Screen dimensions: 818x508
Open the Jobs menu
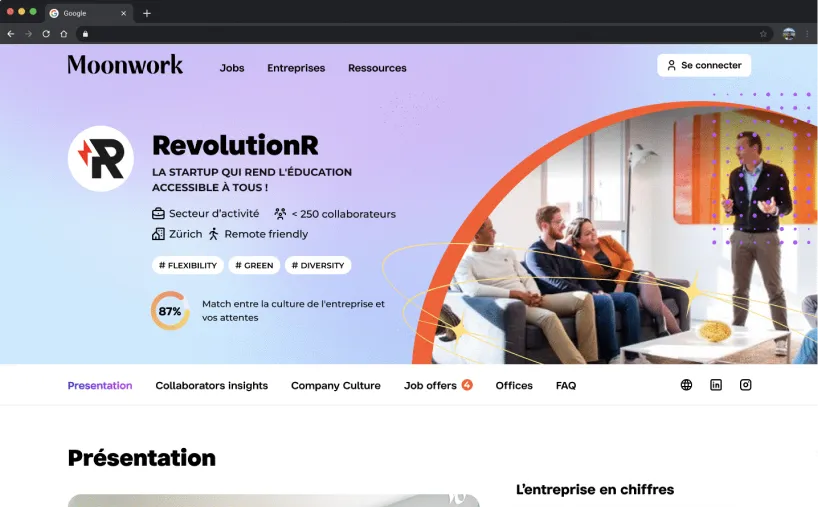point(232,68)
